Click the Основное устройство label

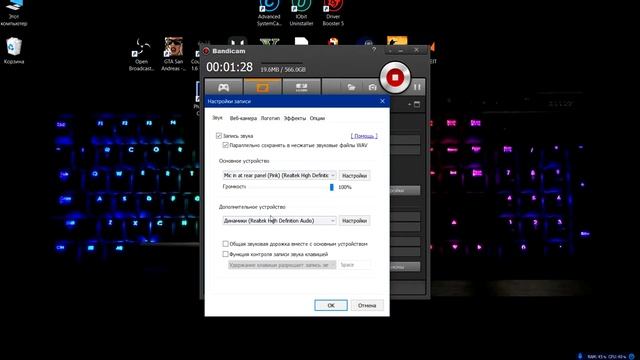click(244, 161)
